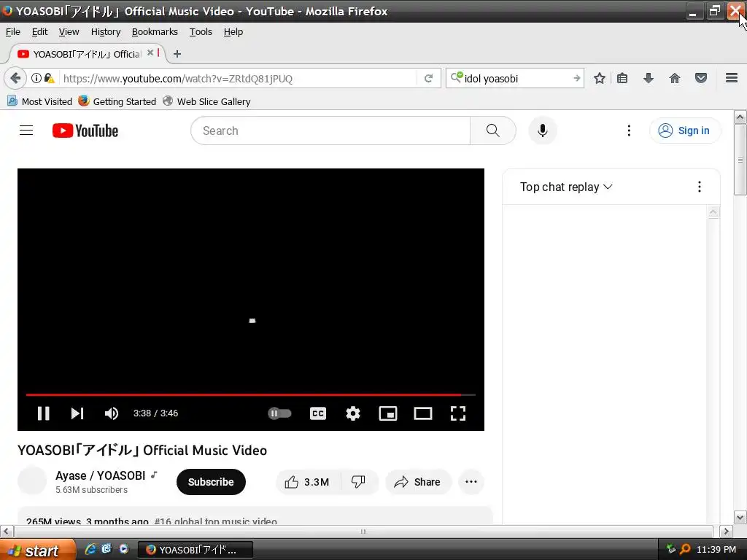
Task: Show site information icon
Action: [36, 78]
